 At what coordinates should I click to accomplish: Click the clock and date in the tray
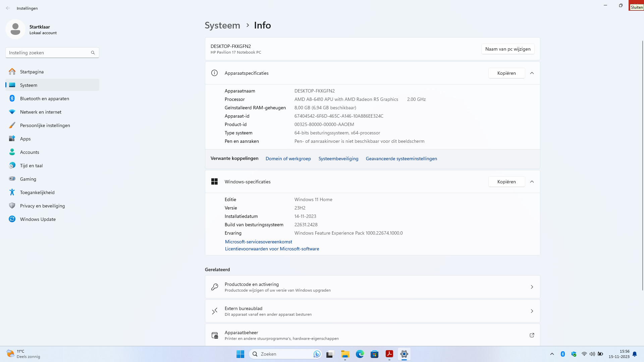619,354
